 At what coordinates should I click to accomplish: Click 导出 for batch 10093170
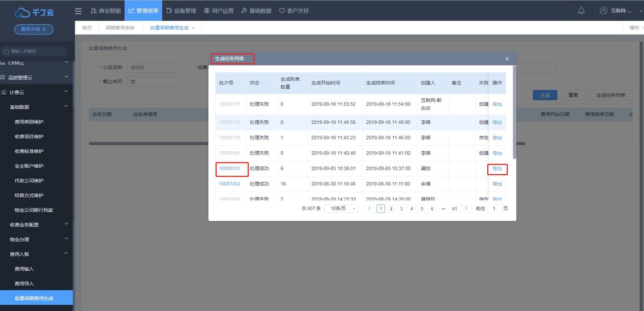tap(497, 138)
